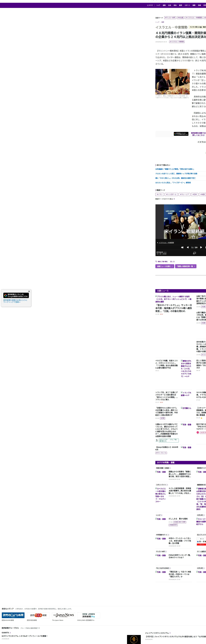Click the 保存して後で読む folder icon
This screenshot has height=644, width=206.
(156, 261)
